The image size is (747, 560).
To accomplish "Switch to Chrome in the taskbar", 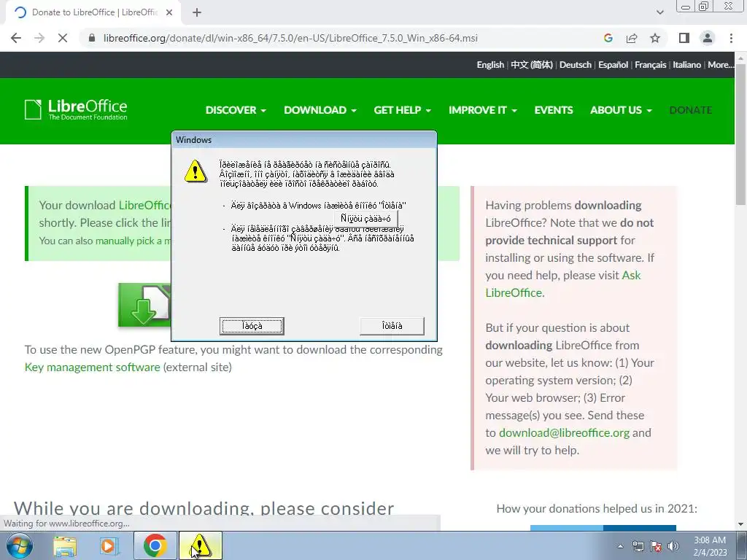I will coord(155,545).
